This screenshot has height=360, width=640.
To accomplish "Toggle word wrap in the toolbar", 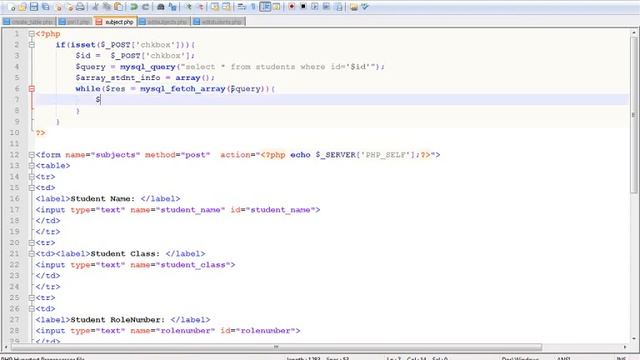I will point(241,7).
